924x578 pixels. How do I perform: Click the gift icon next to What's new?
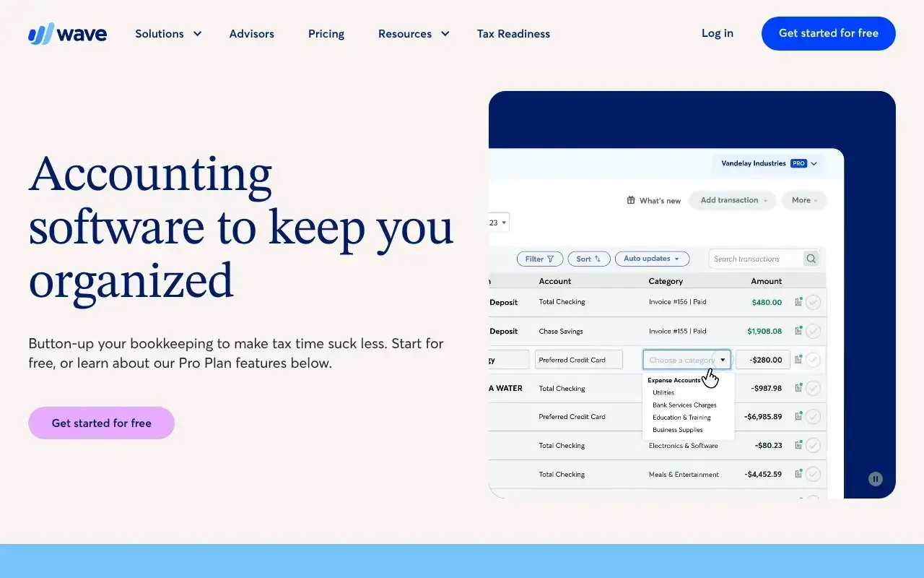[631, 200]
